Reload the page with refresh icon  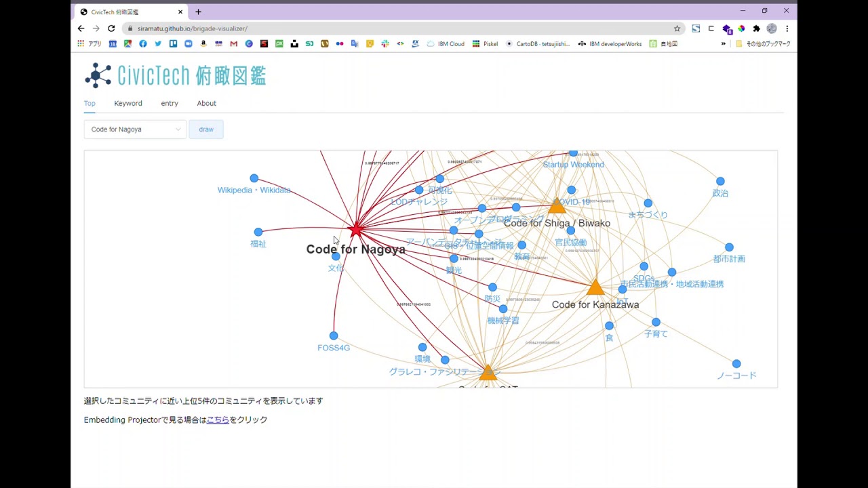(x=111, y=28)
